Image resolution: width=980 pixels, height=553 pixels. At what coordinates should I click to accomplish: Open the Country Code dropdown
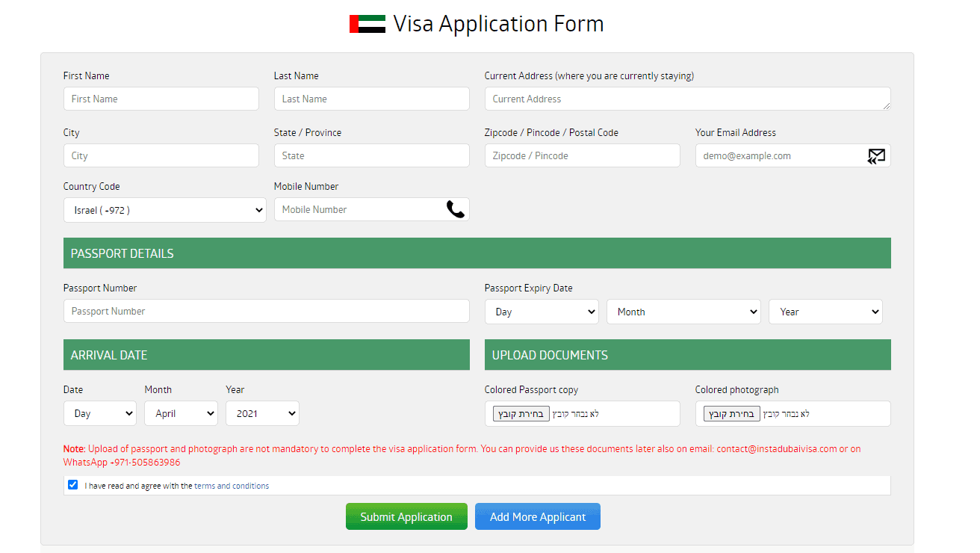pos(164,210)
